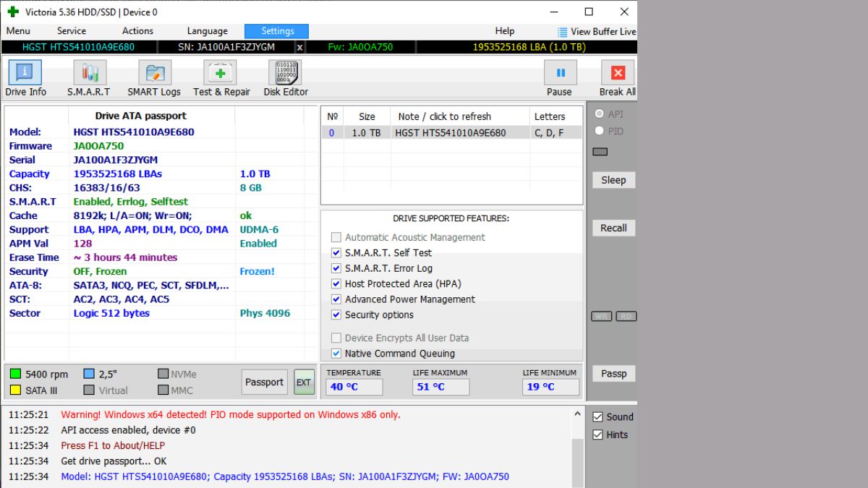Open the Menu menu
The height and width of the screenshot is (488, 868).
tap(18, 31)
